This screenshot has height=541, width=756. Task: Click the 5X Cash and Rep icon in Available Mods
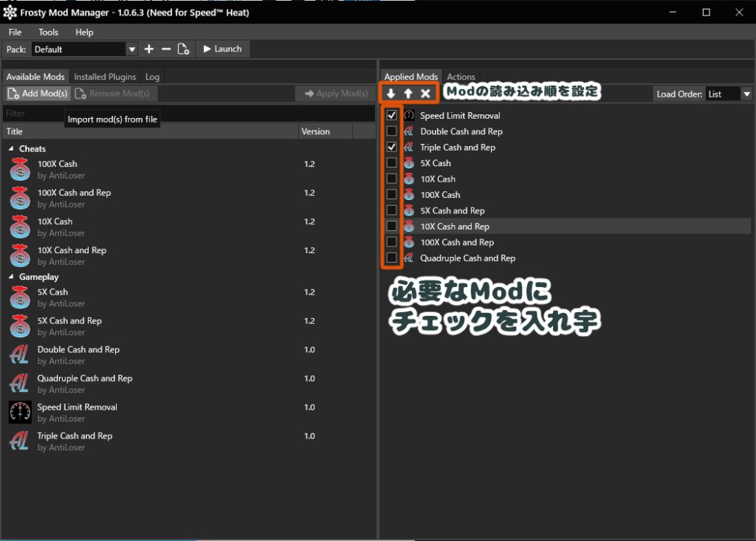click(x=20, y=326)
